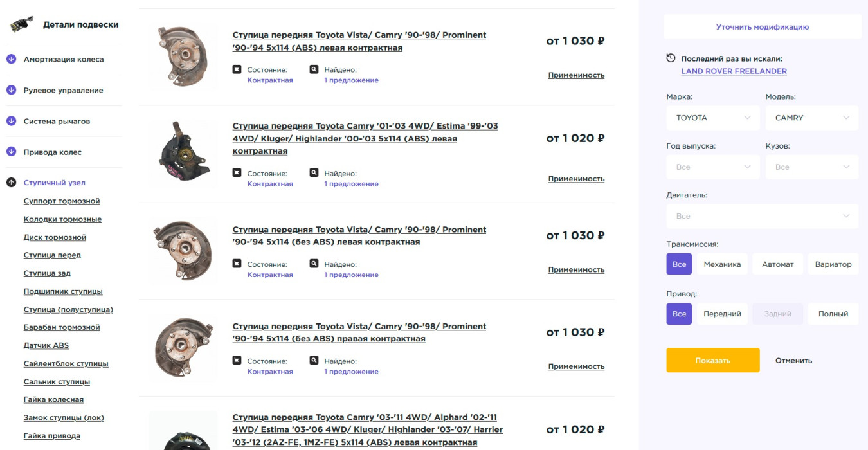Viewport: 868px width, 450px height.
Task: Select Автомат transmission option
Action: click(777, 264)
